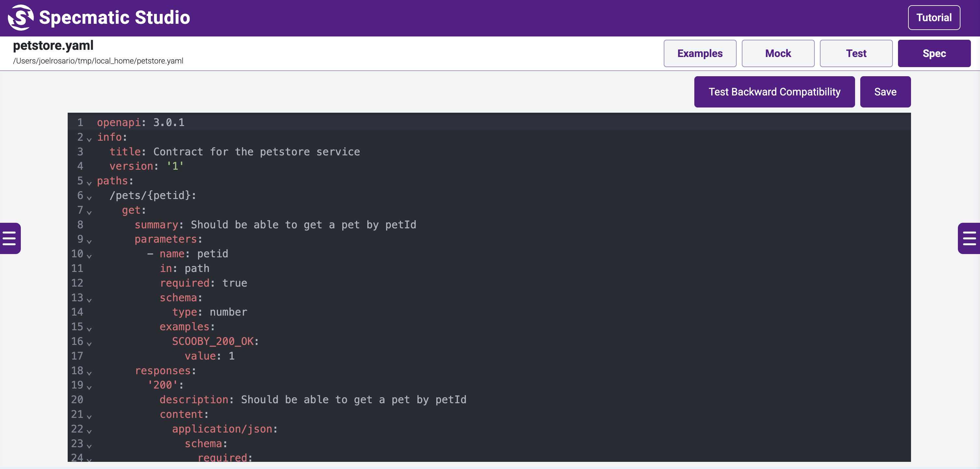
Task: Open the Test tab
Action: (x=856, y=53)
